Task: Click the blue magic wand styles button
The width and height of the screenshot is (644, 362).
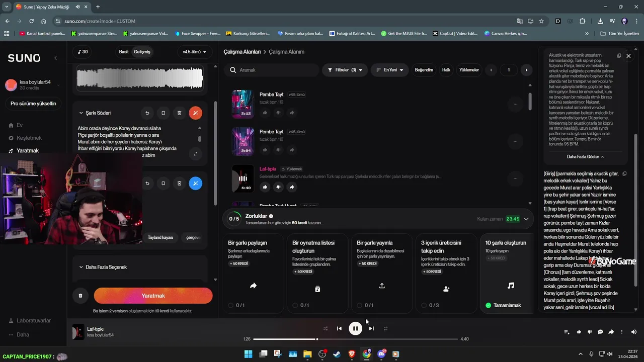Action: tap(196, 184)
